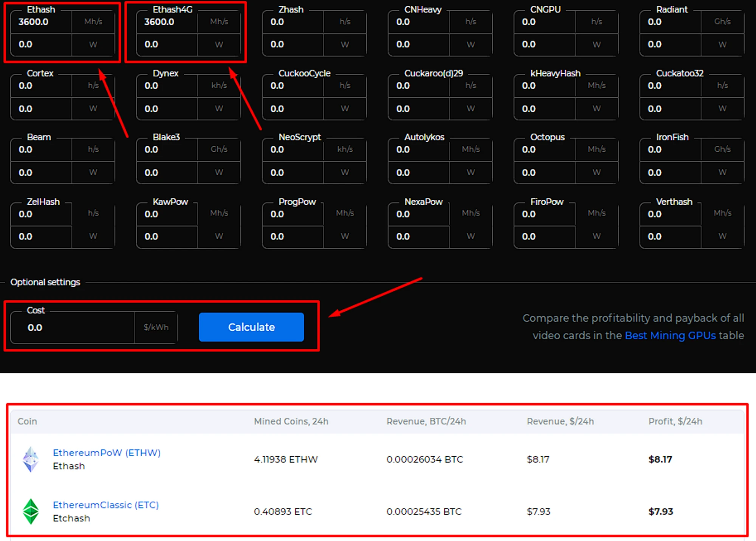Viewport: 756px width, 541px height.
Task: Click the Mined Coins, 24h column header
Action: pos(291,421)
